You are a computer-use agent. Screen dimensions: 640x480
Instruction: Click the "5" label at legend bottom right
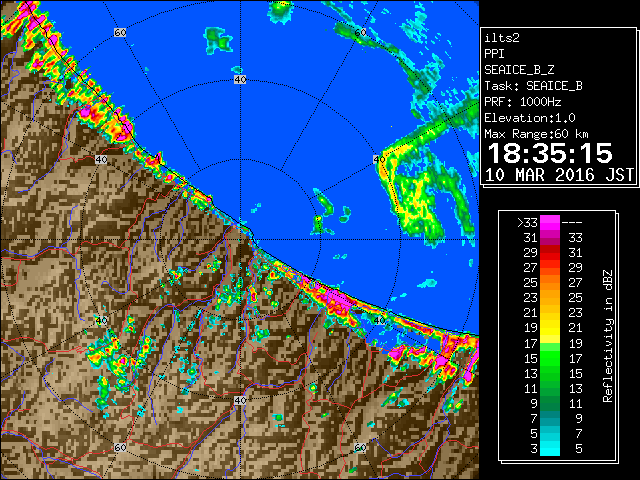tap(578, 449)
